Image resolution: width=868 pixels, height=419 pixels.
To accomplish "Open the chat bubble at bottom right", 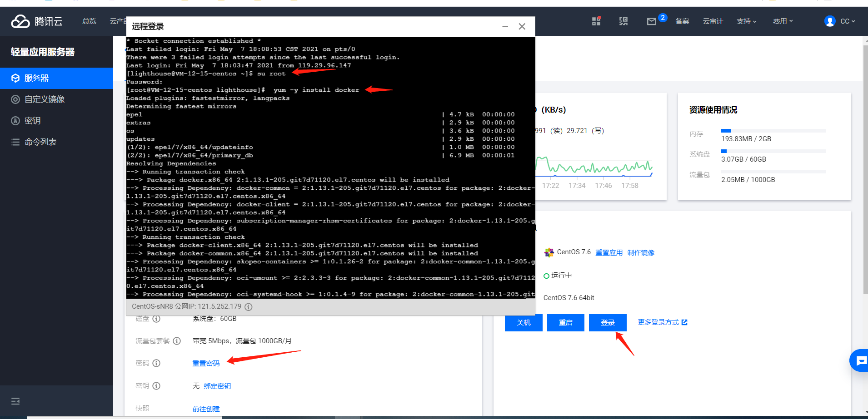I will tap(860, 360).
